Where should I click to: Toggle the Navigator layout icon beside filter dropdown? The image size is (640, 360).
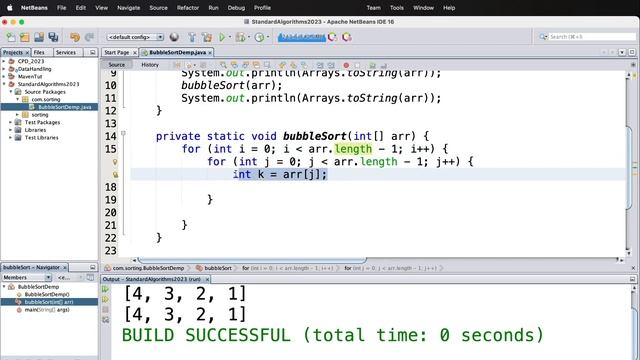[x=90, y=278]
